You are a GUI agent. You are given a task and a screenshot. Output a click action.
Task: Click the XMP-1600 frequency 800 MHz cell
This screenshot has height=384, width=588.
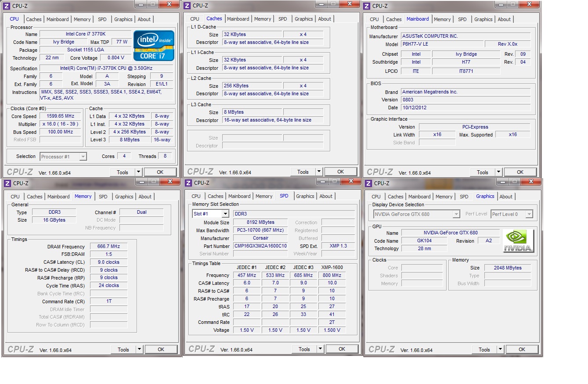pos(332,275)
